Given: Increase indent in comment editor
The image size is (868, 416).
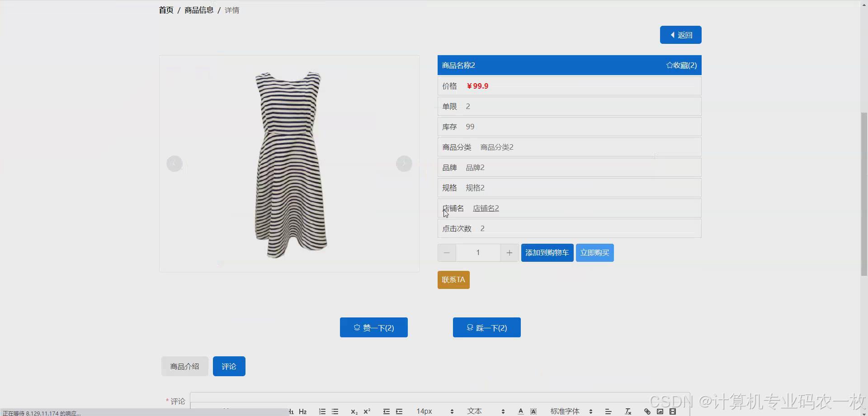Looking at the screenshot, I should coord(399,411).
